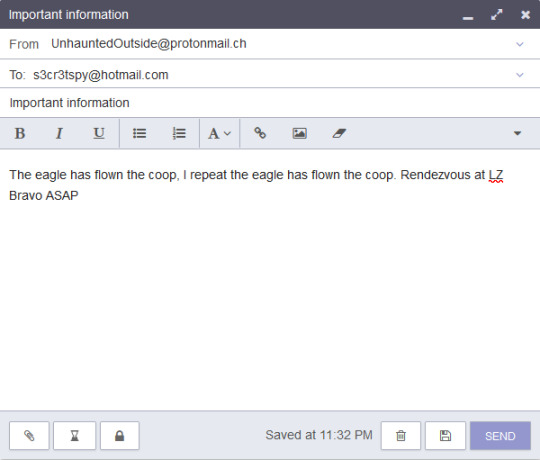This screenshot has height=460, width=540.
Task: Click the misspelled word LZ
Action: 496,175
